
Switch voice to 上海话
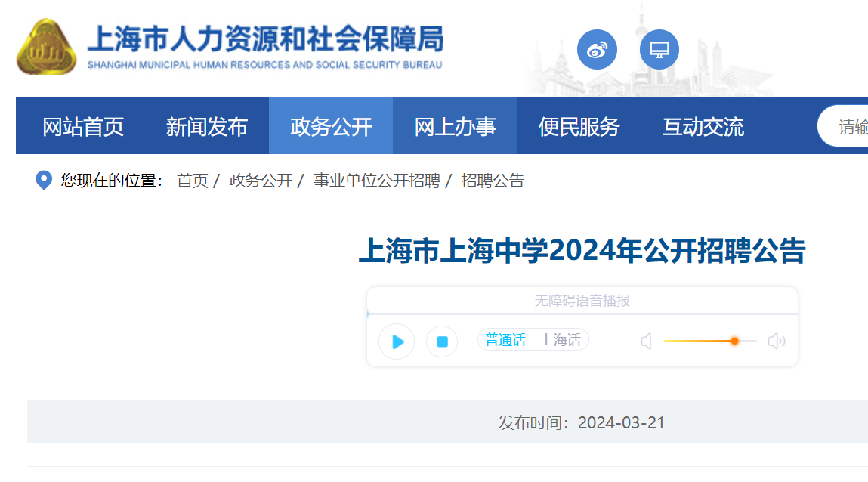tap(561, 340)
